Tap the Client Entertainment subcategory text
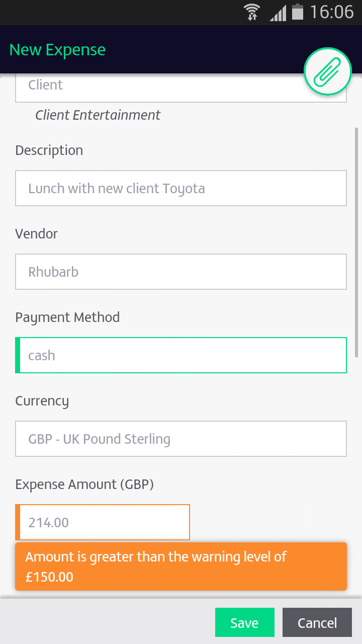This screenshot has height=644, width=362. [98, 115]
